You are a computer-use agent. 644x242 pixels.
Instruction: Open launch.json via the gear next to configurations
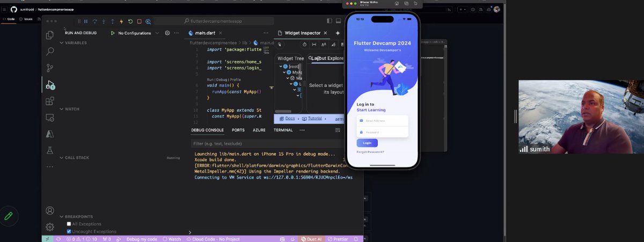167,33
